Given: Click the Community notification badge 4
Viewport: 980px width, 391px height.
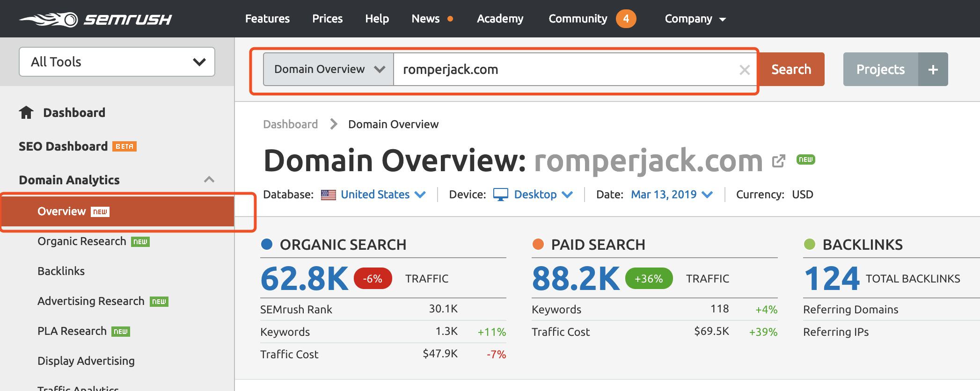Looking at the screenshot, I should click(x=626, y=19).
